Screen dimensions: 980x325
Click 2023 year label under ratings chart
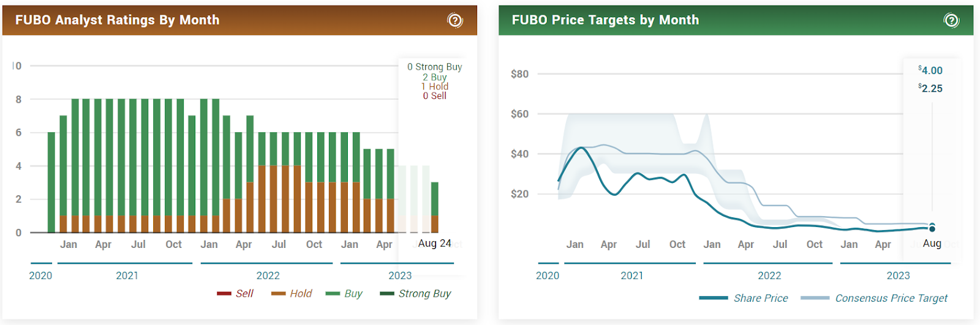tap(400, 275)
